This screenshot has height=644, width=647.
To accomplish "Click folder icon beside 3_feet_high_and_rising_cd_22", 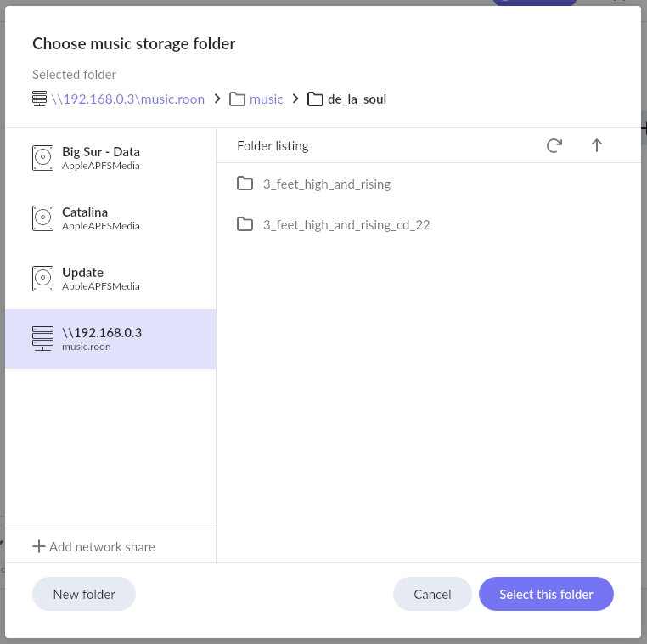I will click(x=245, y=224).
